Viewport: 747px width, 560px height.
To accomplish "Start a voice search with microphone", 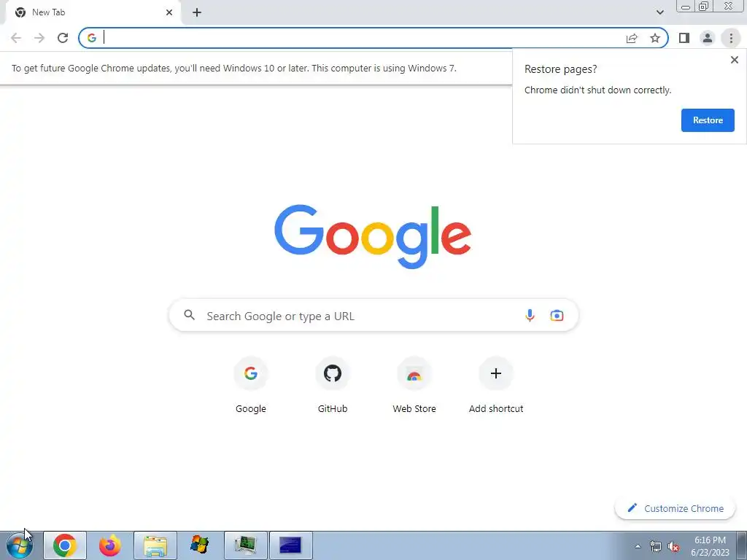I will 530,315.
